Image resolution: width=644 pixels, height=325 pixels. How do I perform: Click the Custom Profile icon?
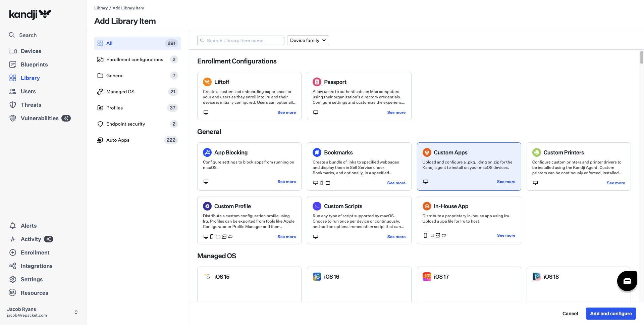tap(207, 206)
